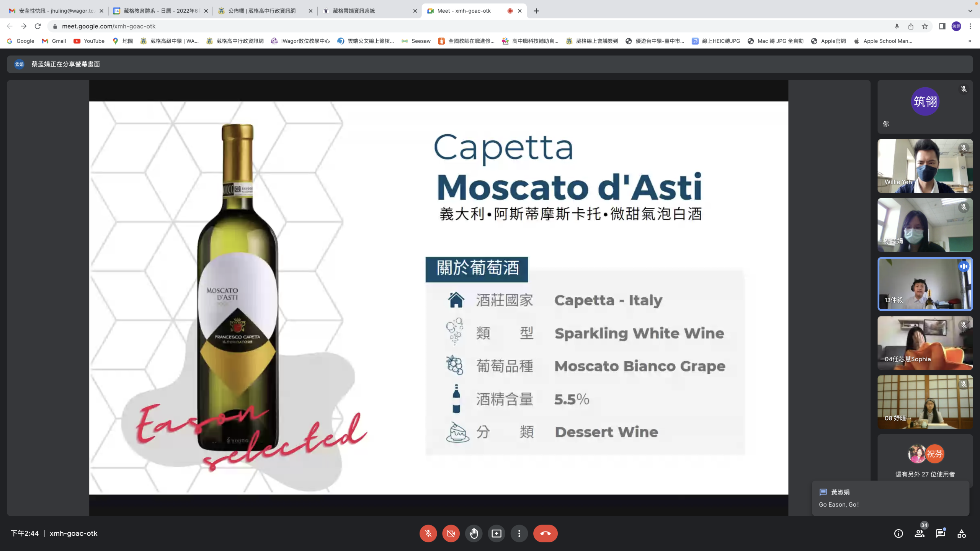980x551 pixels.
Task: Select the 13仲毅 participant video tile
Action: click(925, 284)
